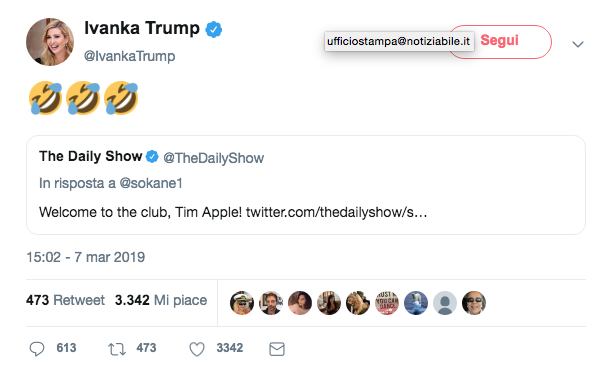Click the last avatar with sunglasses
Viewport: 605px width, 377px height.
click(x=474, y=303)
